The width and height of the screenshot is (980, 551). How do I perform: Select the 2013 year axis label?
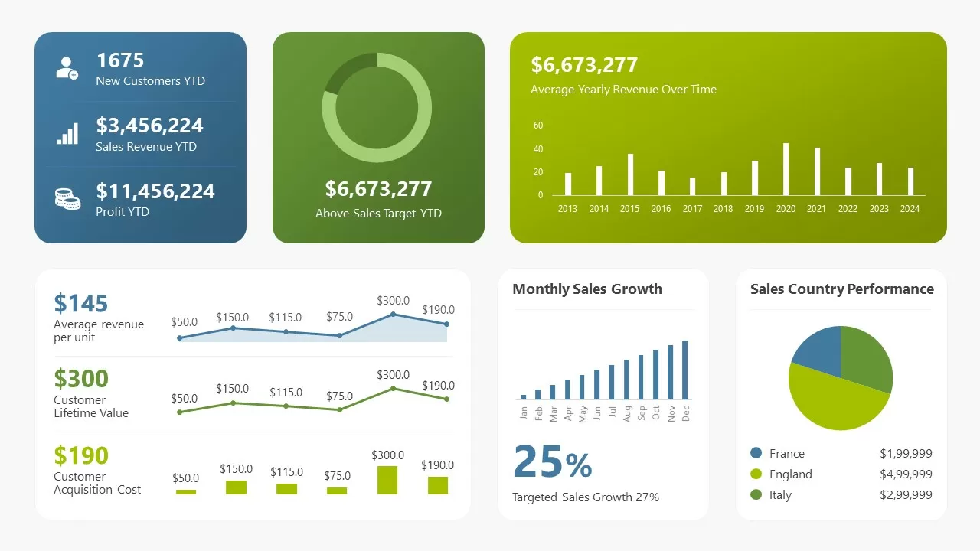pyautogui.click(x=567, y=209)
